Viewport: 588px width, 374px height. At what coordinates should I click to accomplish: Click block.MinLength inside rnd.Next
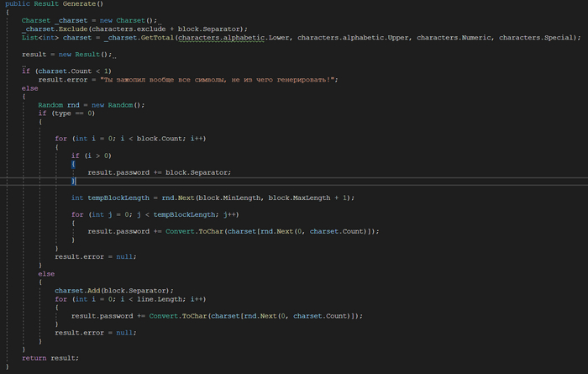(x=229, y=198)
